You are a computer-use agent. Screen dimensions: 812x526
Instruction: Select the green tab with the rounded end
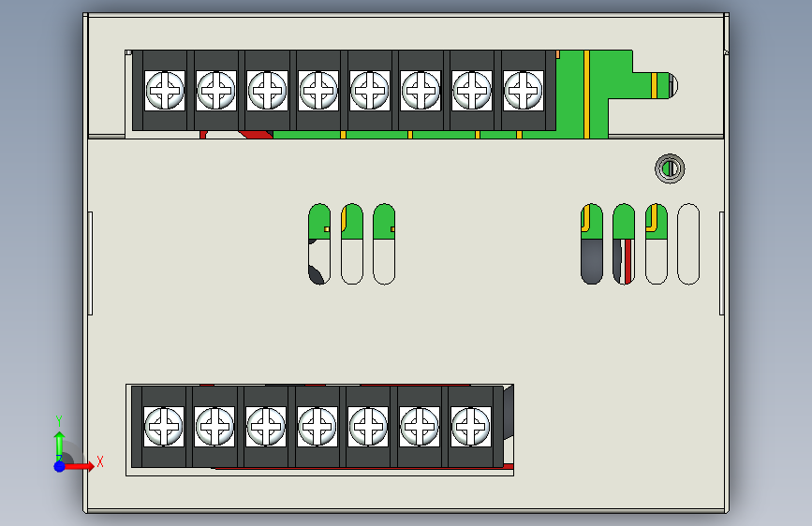click(654, 85)
